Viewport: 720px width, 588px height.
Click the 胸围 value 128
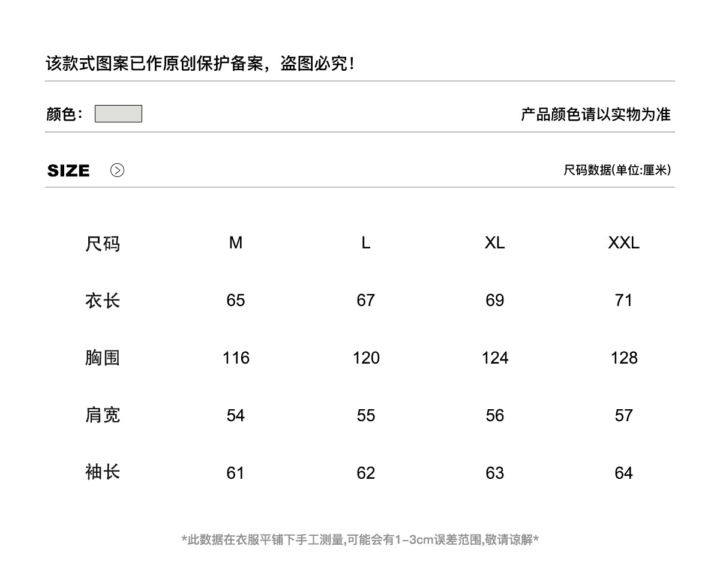point(624,358)
